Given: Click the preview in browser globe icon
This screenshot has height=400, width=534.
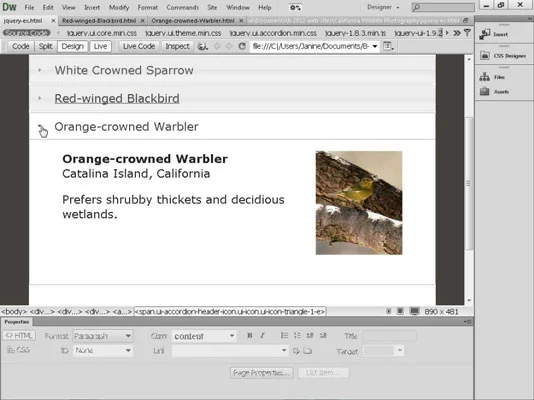Looking at the screenshot, I should (203, 46).
